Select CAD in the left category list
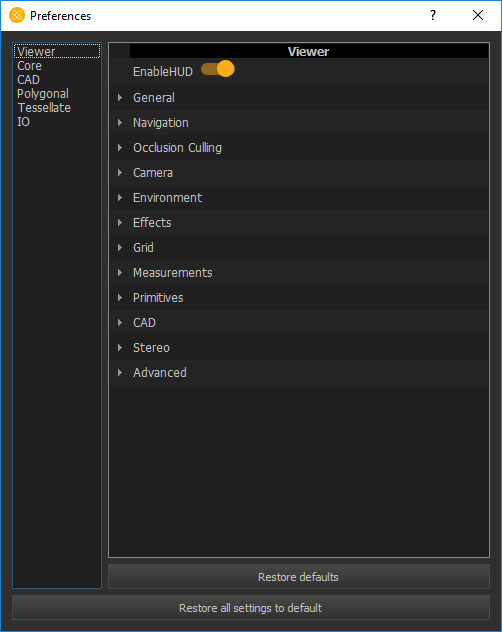Viewport: 502px width, 632px height. (28, 80)
